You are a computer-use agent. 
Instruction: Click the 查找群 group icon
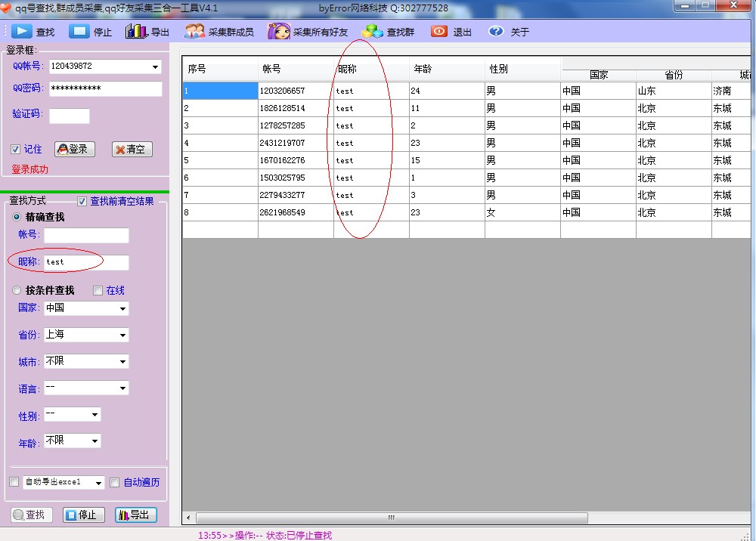pyautogui.click(x=372, y=31)
